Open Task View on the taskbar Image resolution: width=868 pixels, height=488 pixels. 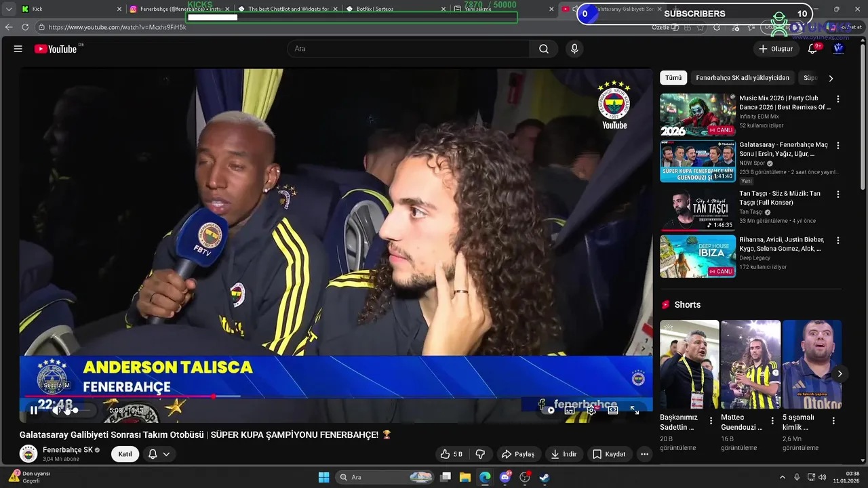446,477
